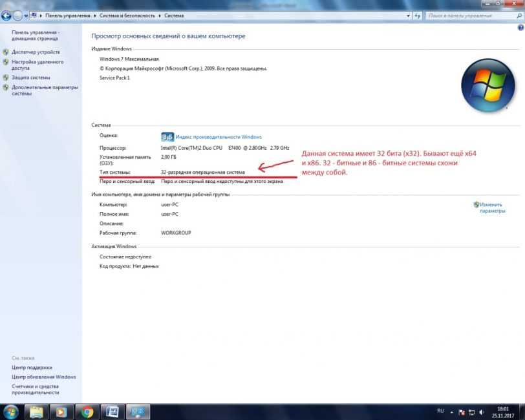Click Индекс производительности Windows link
The image size is (525, 420).
219,137
